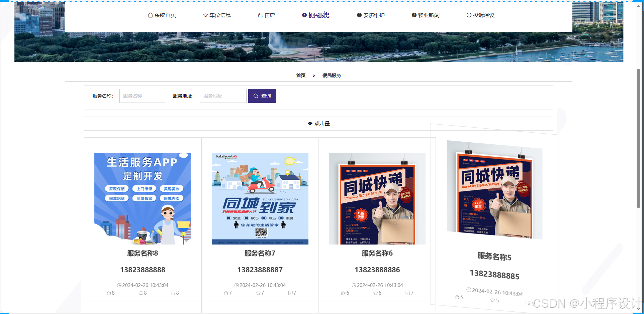Click the star icon on 服务名称5 card

tap(492, 300)
